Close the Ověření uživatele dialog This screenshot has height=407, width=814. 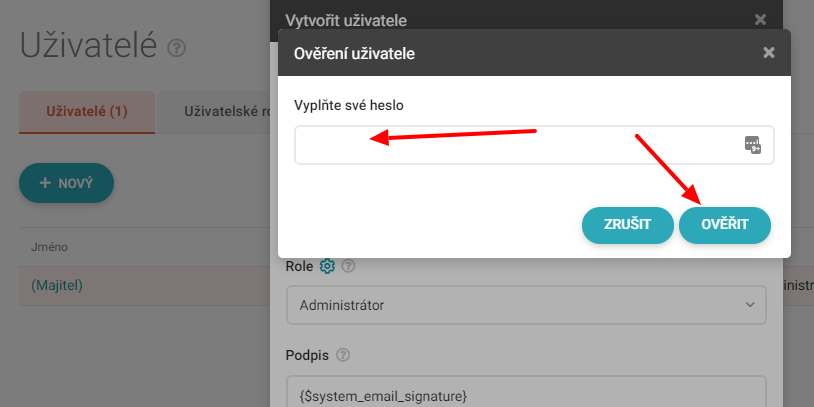[x=768, y=53]
